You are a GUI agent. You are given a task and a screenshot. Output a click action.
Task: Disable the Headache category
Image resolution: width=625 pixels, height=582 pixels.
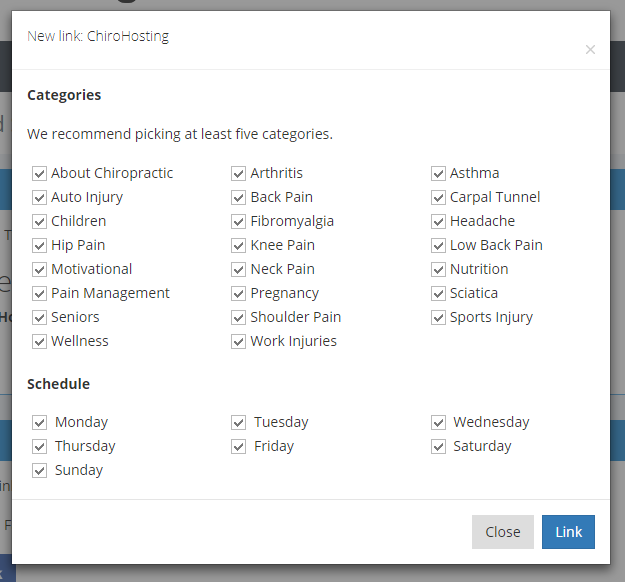tap(438, 221)
